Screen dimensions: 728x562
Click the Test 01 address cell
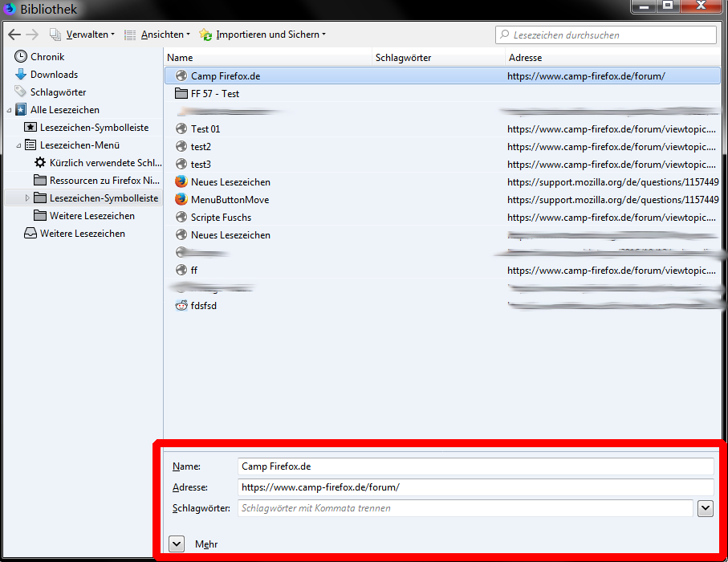click(x=612, y=129)
